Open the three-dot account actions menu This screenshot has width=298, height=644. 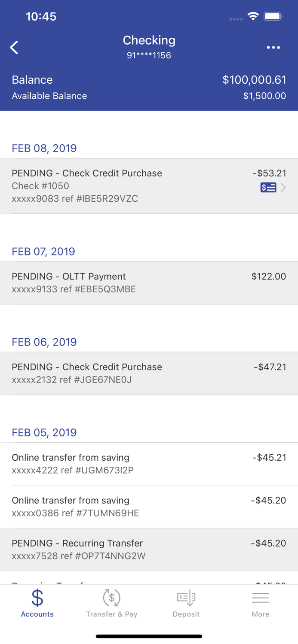point(274,47)
